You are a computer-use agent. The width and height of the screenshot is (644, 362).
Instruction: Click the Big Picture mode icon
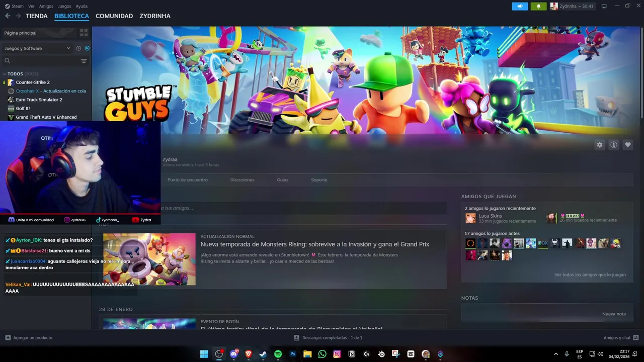click(x=604, y=6)
